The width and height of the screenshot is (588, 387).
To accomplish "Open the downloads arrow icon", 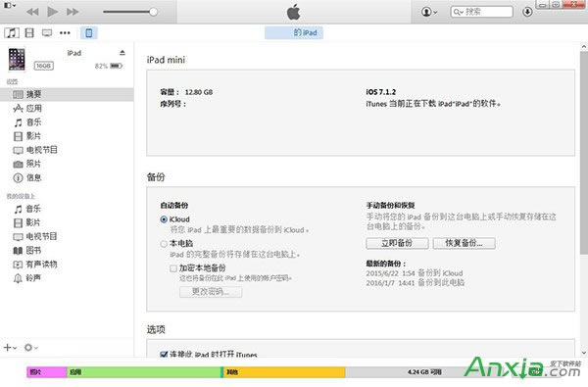I will tap(527, 12).
